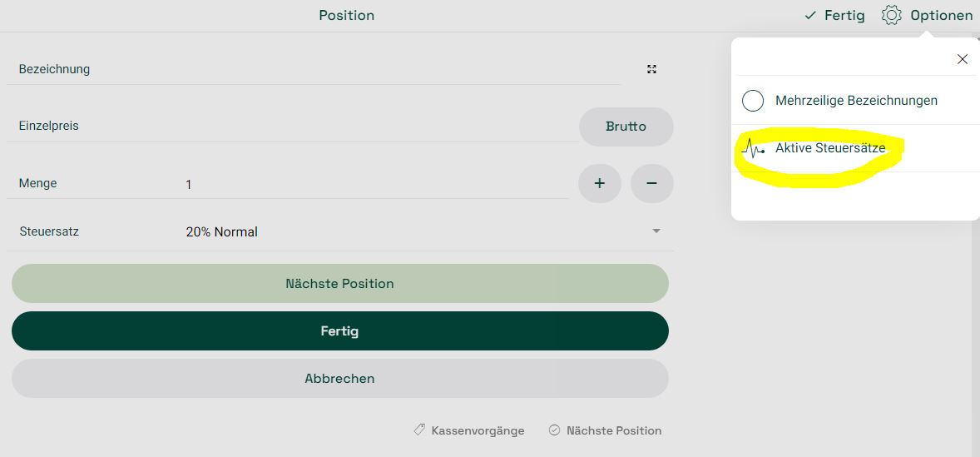Click the circled check icon near Nächste Position

pos(554,430)
